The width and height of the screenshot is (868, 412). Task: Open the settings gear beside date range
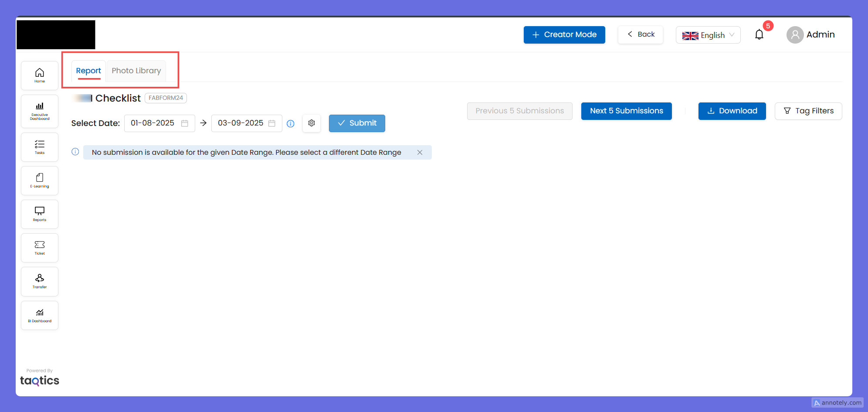tap(312, 123)
